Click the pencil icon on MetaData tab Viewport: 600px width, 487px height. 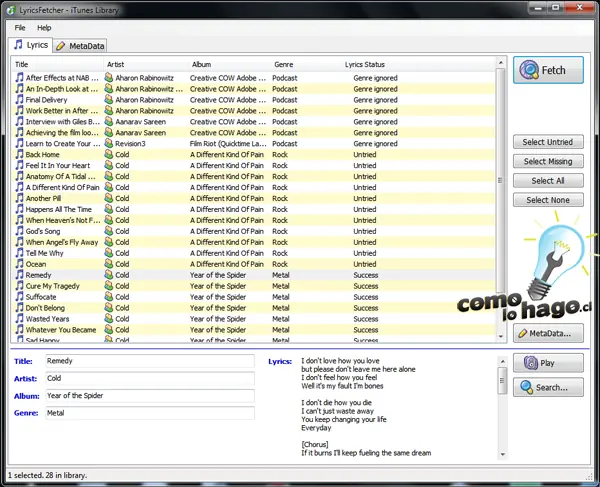60,46
